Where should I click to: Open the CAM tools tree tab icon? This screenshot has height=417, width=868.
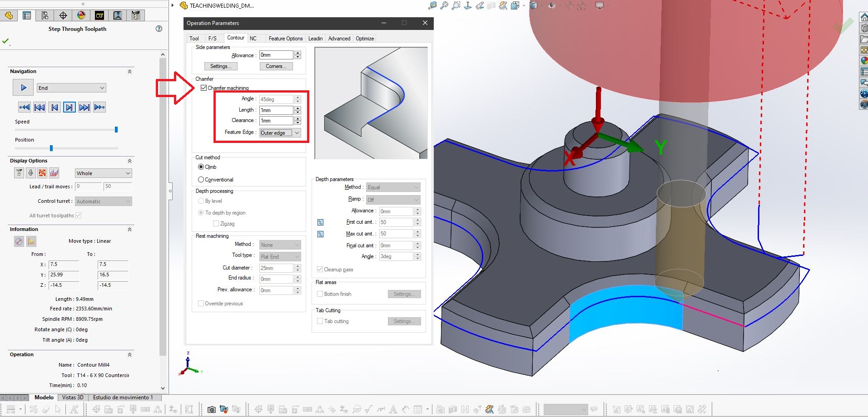click(136, 15)
